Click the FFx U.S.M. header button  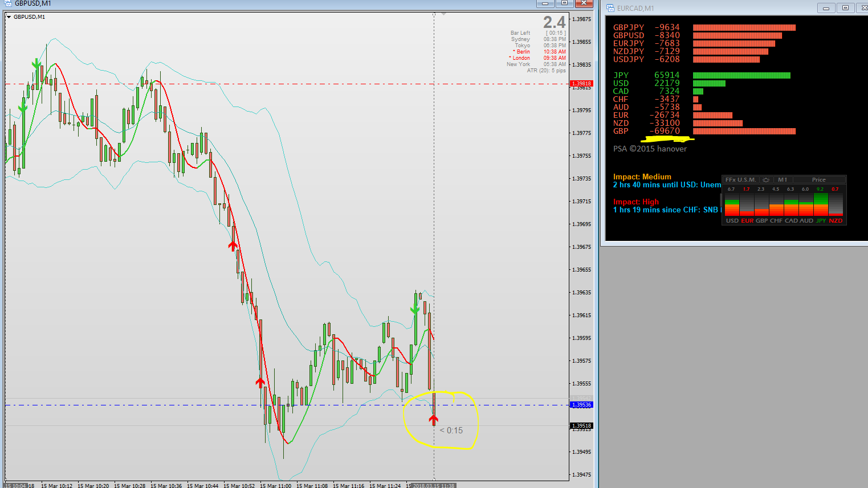740,180
